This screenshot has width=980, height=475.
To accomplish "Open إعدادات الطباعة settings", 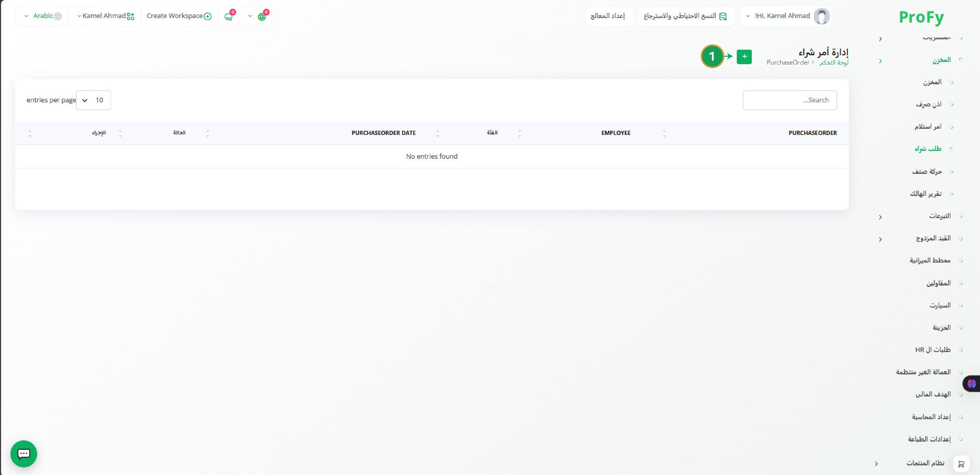I will click(929, 439).
